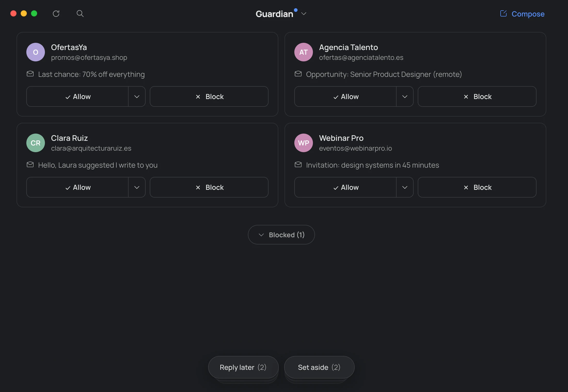Screen dimensions: 568x392
Task: Allow sender OfertasYa
Action: click(77, 96)
